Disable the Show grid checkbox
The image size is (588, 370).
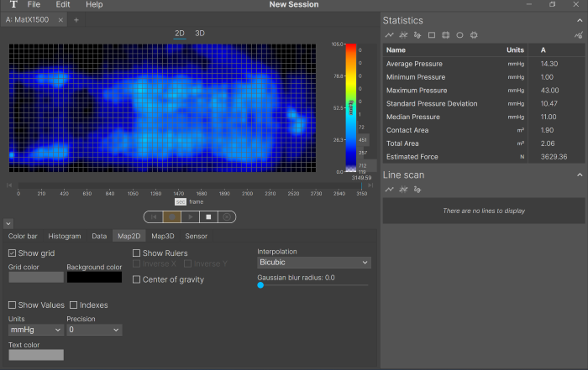point(12,253)
